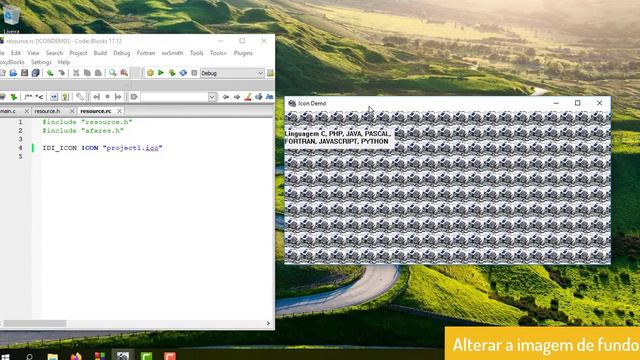Click the doxywizard run icon
This screenshot has height=360, width=640.
pos(54,97)
